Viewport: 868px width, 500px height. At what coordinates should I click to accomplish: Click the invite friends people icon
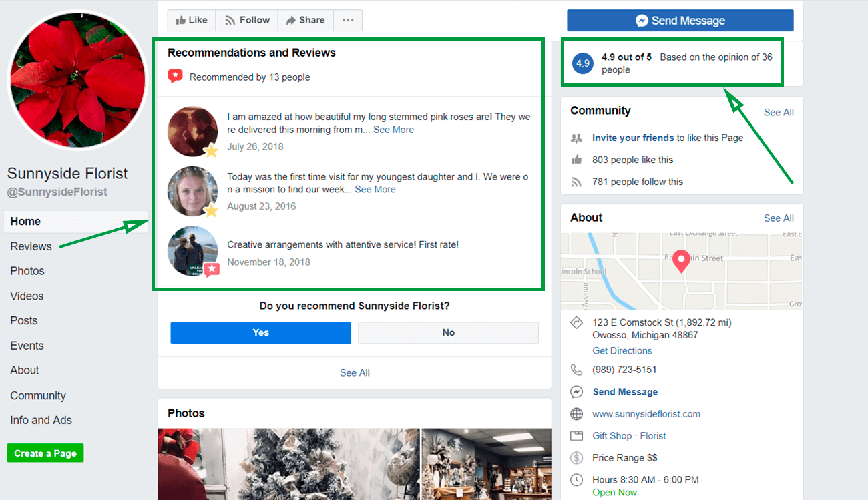[576, 138]
